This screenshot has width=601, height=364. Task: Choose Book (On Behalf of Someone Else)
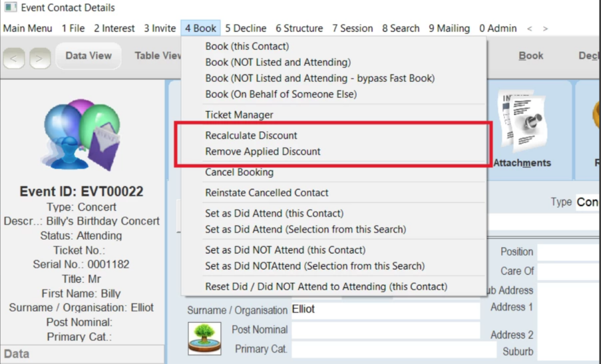[x=281, y=94]
